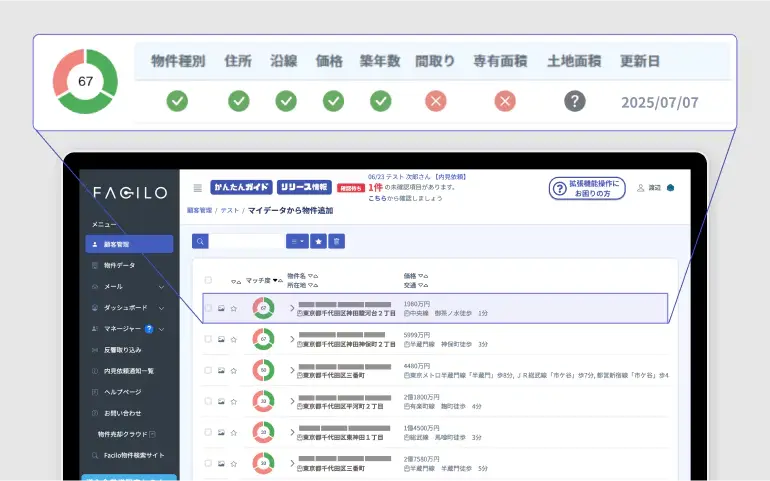Open the list view dropdown in toolbar

tap(297, 241)
